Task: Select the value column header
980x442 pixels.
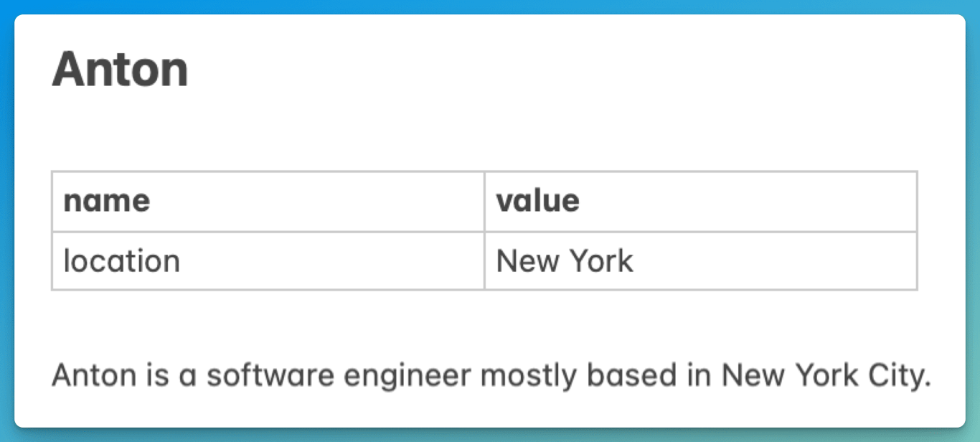Action: click(538, 201)
